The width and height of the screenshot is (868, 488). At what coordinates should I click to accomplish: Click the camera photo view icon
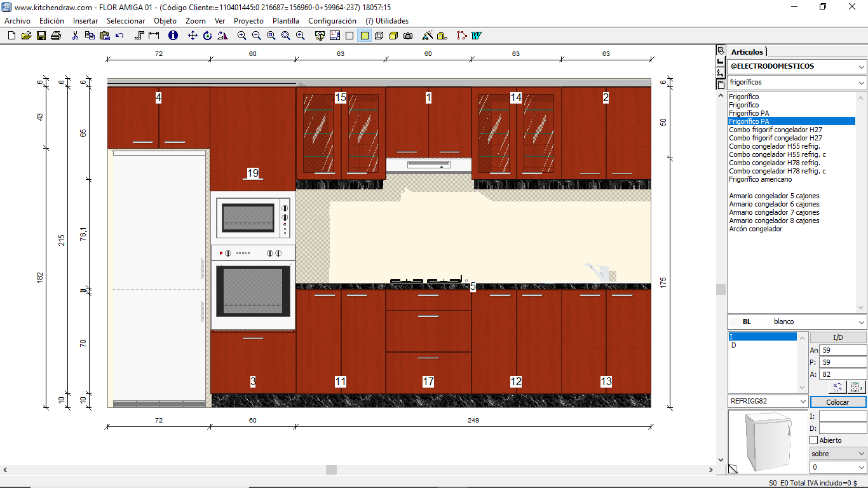408,36
